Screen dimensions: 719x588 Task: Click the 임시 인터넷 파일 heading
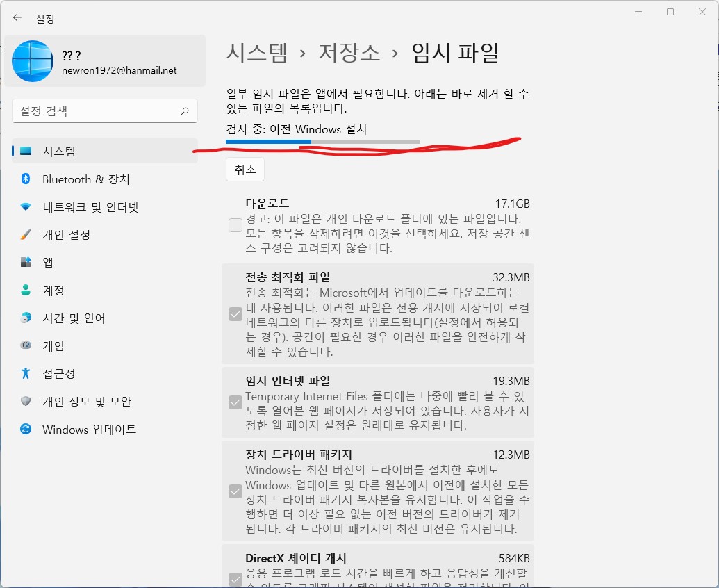(x=288, y=381)
